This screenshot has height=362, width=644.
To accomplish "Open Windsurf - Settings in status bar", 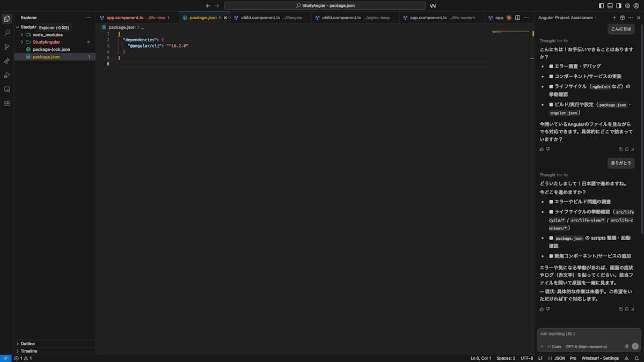I will pos(600,358).
